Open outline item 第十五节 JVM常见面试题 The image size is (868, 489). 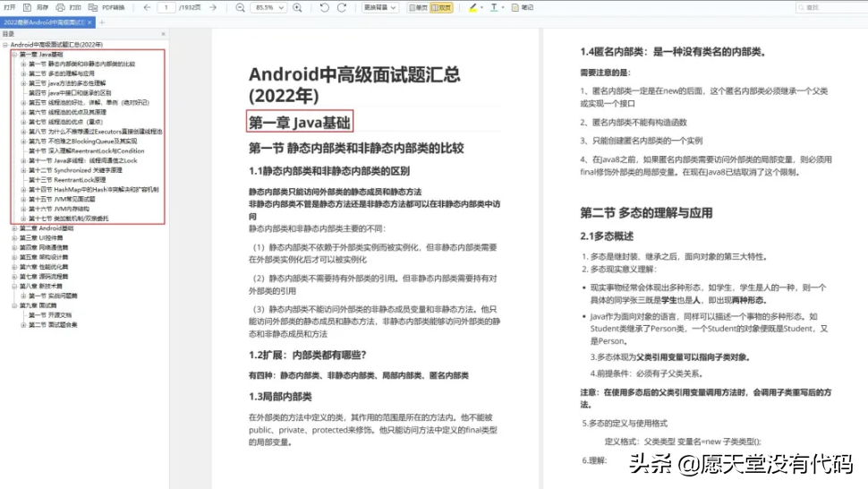pos(62,199)
